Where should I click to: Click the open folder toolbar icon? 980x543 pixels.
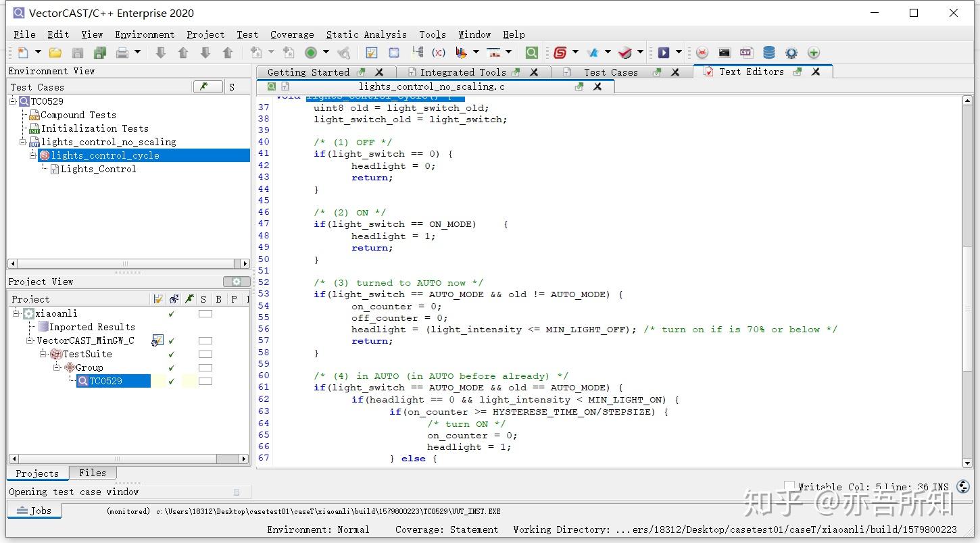click(x=55, y=53)
